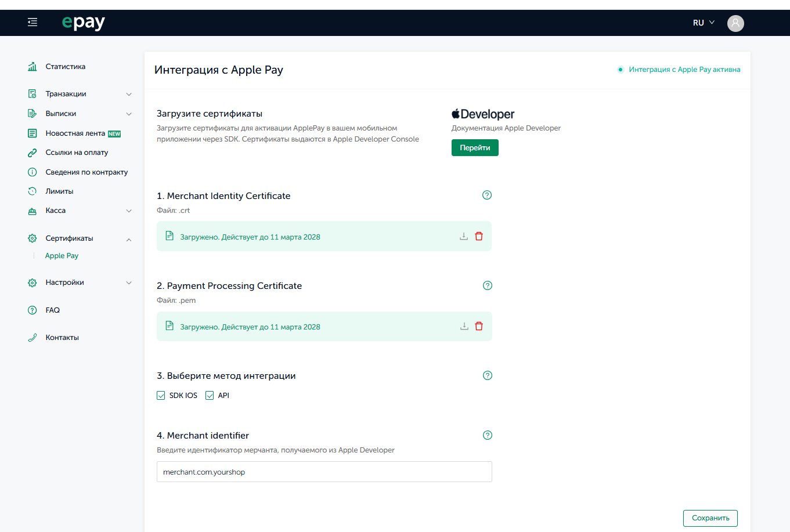The height and width of the screenshot is (532, 790).
Task: Click the Apple Developer logo
Action: click(x=483, y=114)
